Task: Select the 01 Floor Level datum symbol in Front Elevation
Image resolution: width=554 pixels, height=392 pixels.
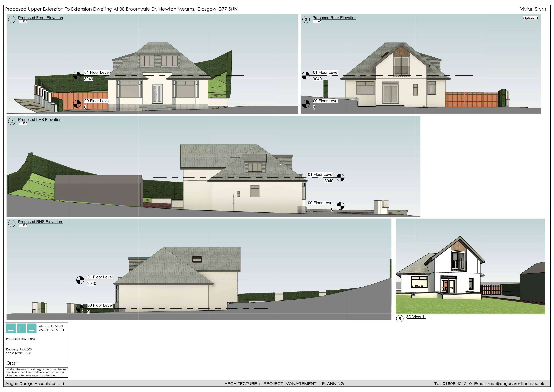Action: click(77, 76)
